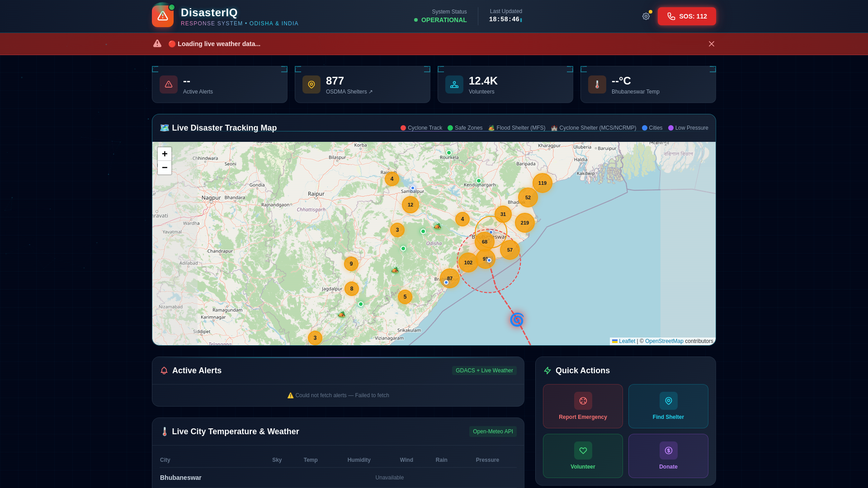Image resolution: width=868 pixels, height=488 pixels.
Task: Dismiss the loading weather data banner
Action: [x=712, y=44]
